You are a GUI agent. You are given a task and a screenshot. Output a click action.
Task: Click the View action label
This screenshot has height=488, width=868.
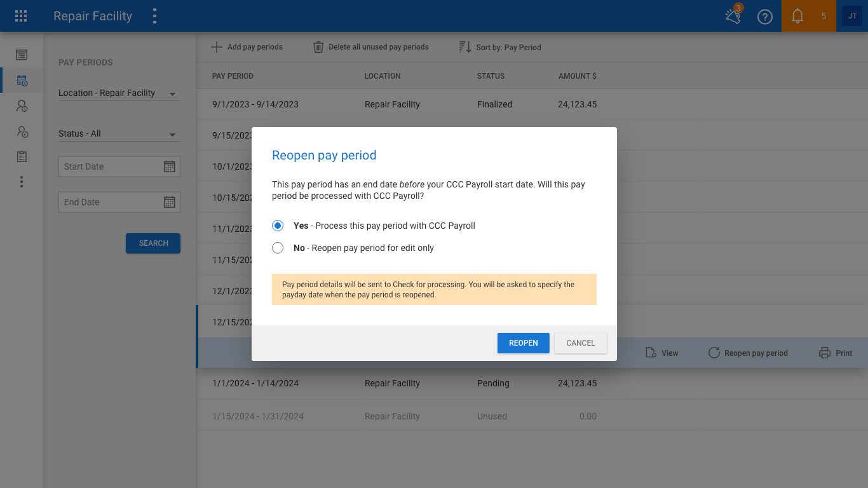click(670, 353)
